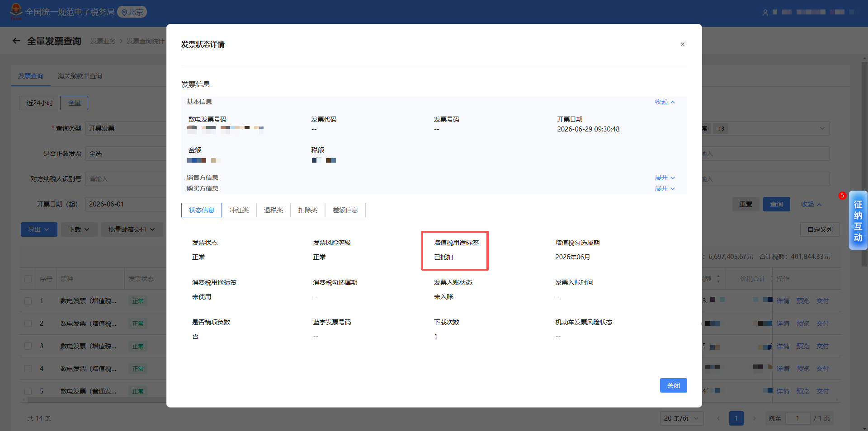Toggle the select-all checkbox in table header

click(28, 279)
